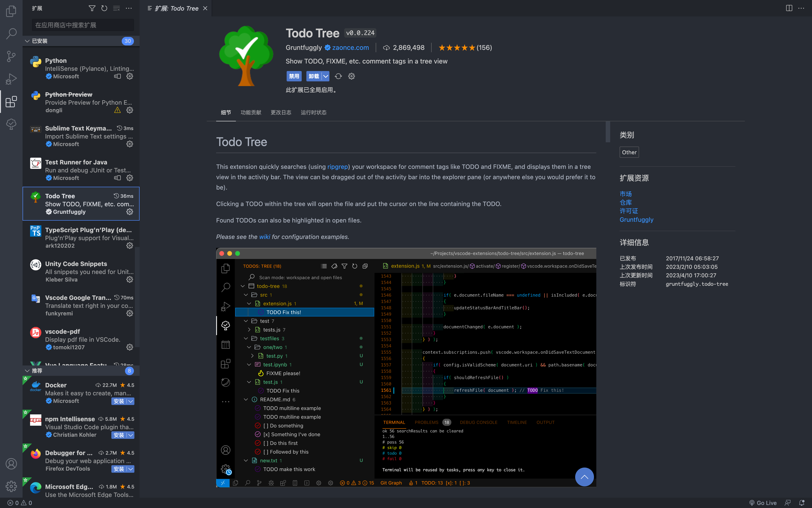Open the wiki link
812x508 pixels.
(x=264, y=237)
